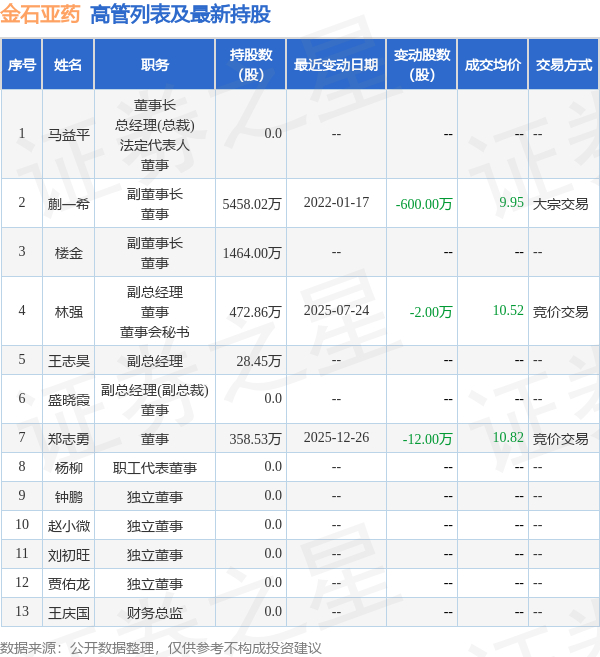Image resolution: width=600 pixels, height=657 pixels.
Task: Click the average price 10.82
Action: click(508, 437)
